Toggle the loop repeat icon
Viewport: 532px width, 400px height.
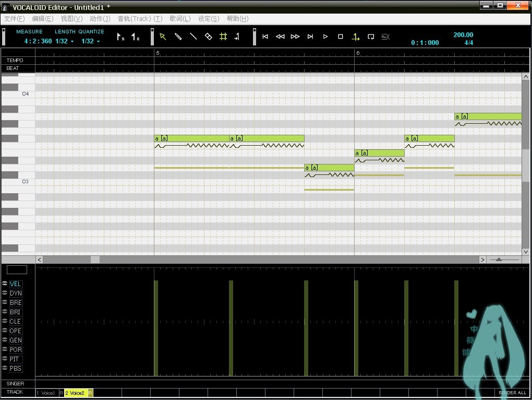(371, 37)
